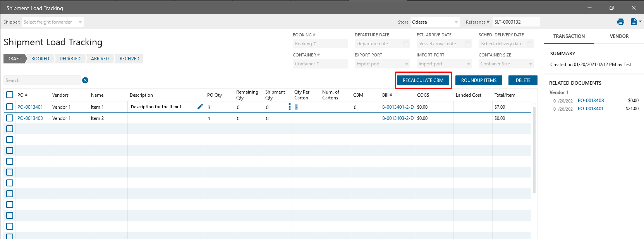Expand the Shipper freight forwarder dropdown

tap(80, 22)
